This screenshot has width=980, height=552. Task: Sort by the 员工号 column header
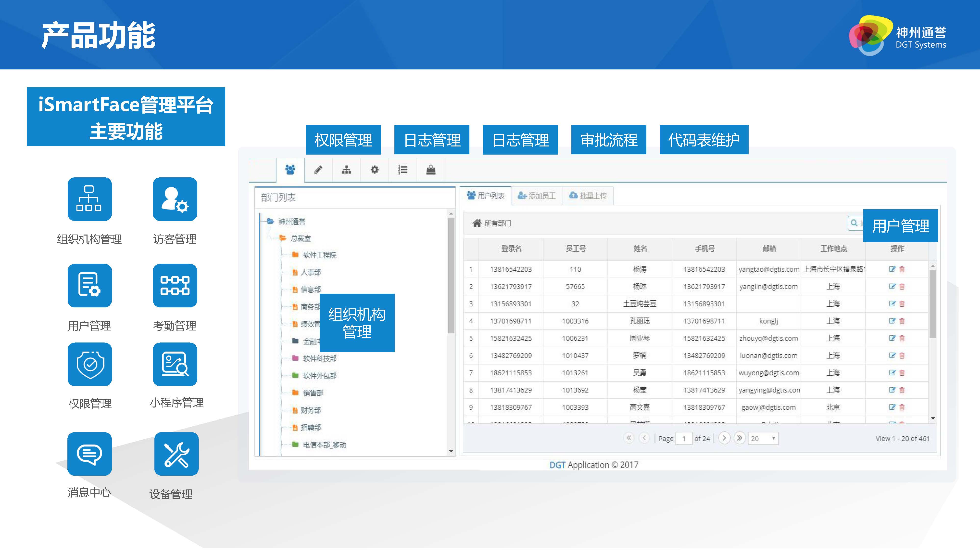(x=575, y=249)
